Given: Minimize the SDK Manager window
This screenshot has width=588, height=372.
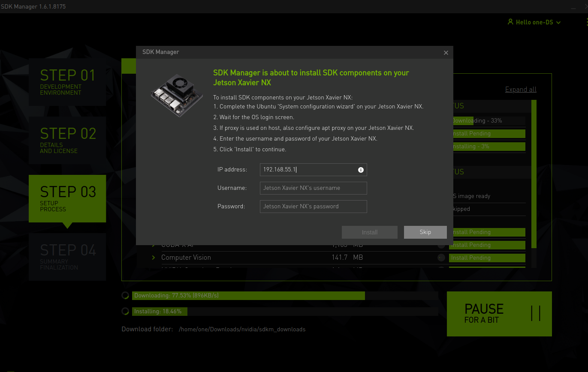Looking at the screenshot, I should [x=574, y=9].
